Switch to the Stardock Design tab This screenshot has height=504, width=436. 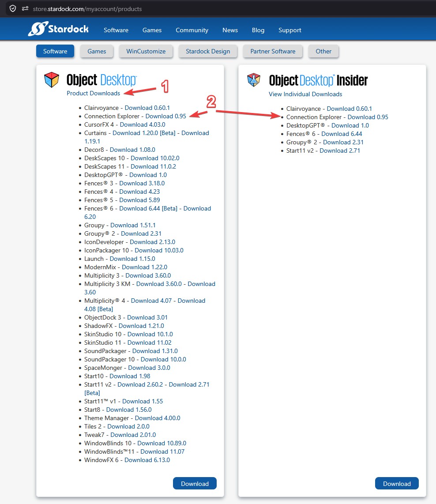pyautogui.click(x=208, y=51)
